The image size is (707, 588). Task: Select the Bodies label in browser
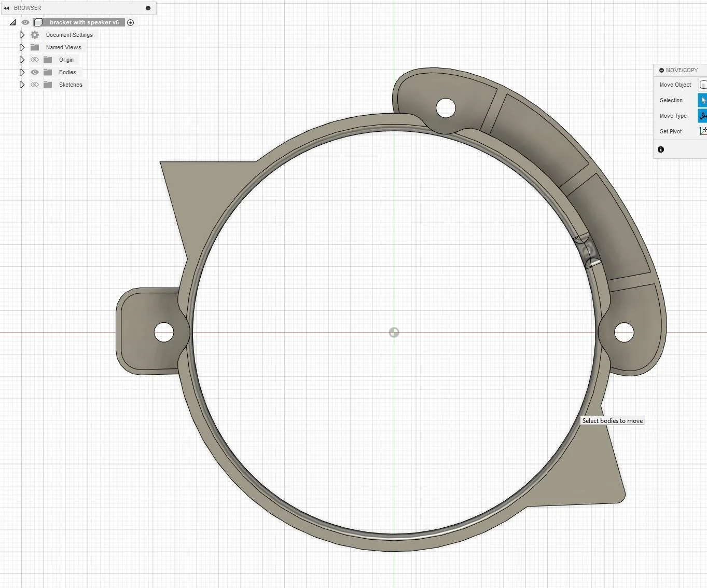[67, 72]
